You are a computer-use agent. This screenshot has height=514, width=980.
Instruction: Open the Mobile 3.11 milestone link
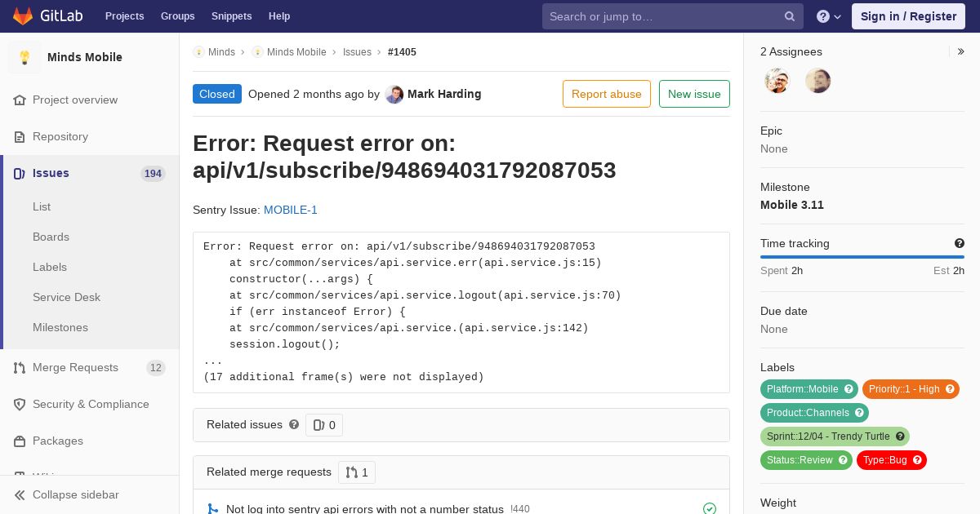pos(792,205)
